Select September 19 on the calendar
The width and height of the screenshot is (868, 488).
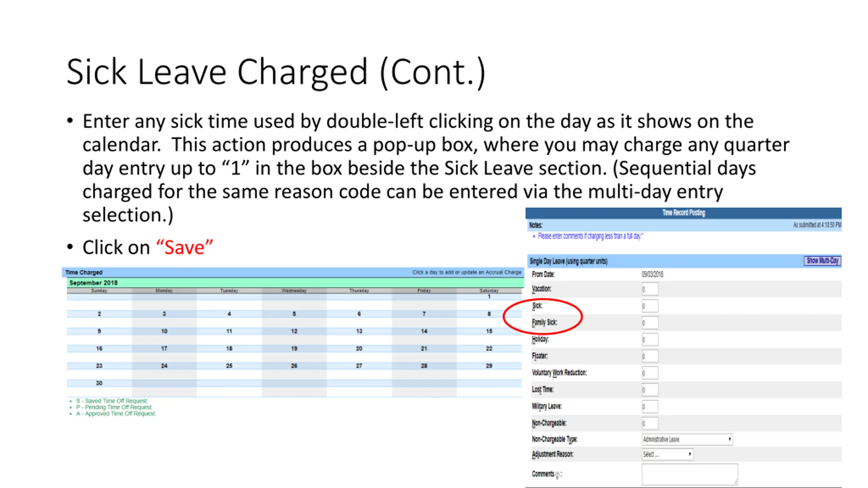(294, 348)
